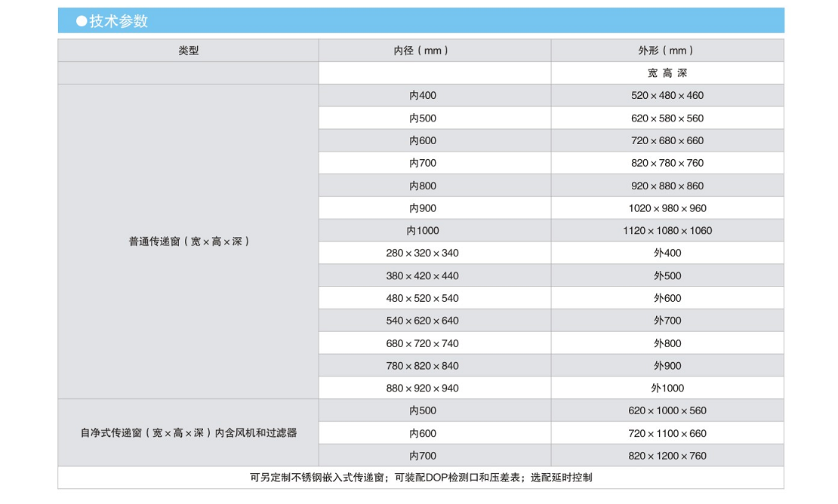838x504 pixels.
Task: Select the 380 × 420 × 440 cell
Action: point(435,275)
